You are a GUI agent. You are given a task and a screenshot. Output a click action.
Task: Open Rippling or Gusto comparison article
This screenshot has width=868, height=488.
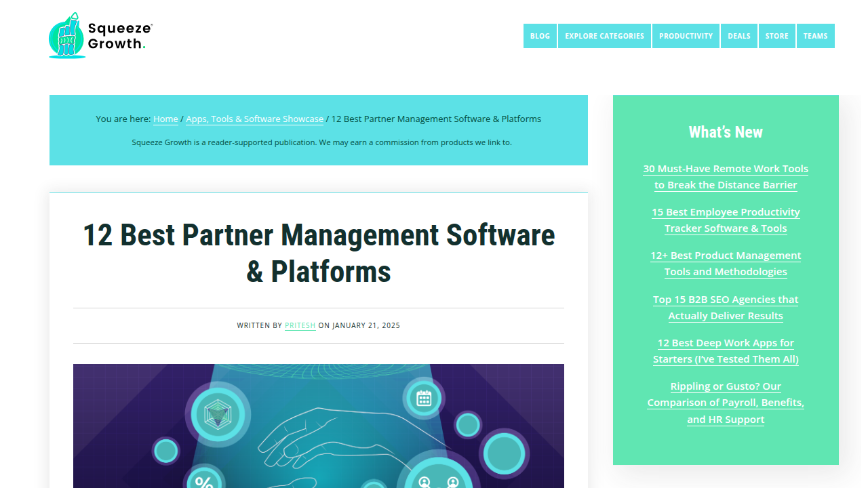tap(726, 403)
